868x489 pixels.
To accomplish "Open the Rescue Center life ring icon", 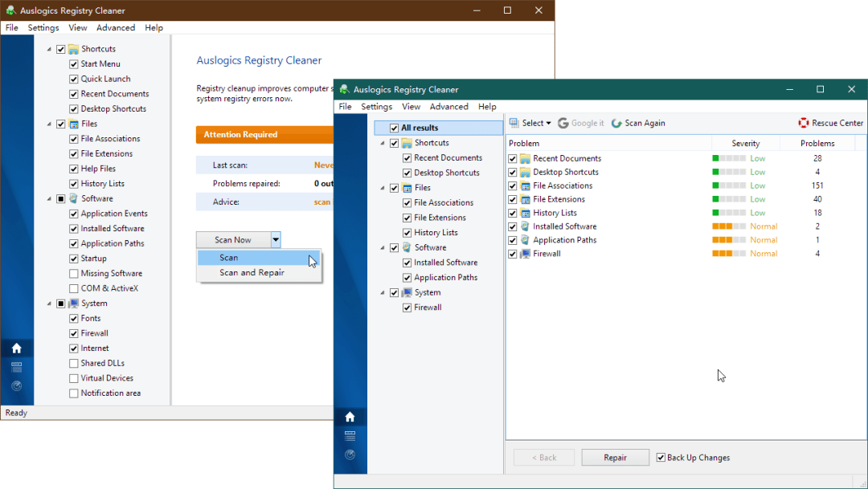I will [803, 123].
